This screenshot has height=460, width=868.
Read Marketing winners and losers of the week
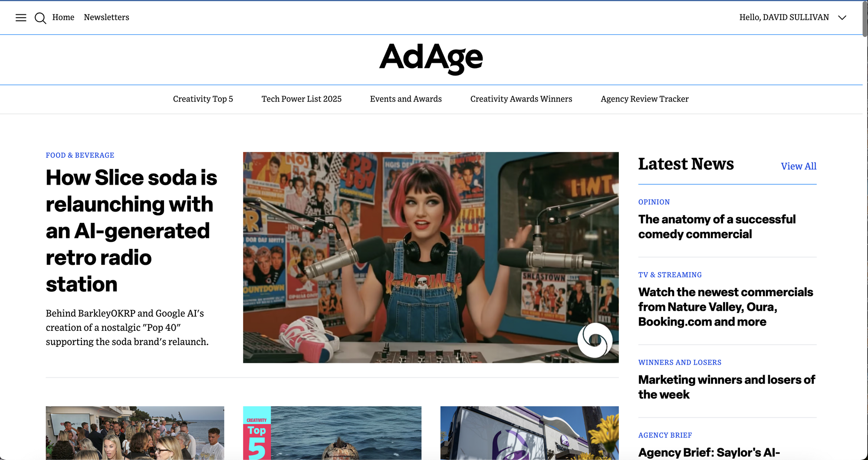coord(727,387)
